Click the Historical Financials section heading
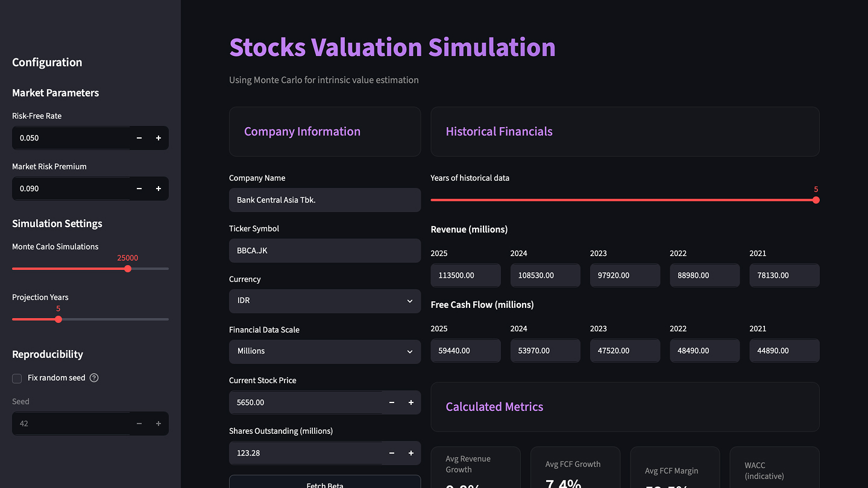 tap(499, 131)
